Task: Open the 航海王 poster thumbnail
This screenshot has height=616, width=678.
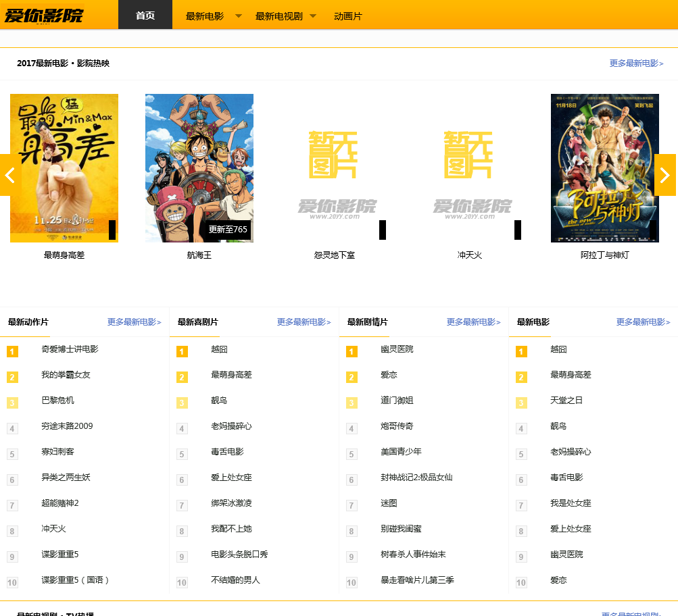Action: (199, 168)
